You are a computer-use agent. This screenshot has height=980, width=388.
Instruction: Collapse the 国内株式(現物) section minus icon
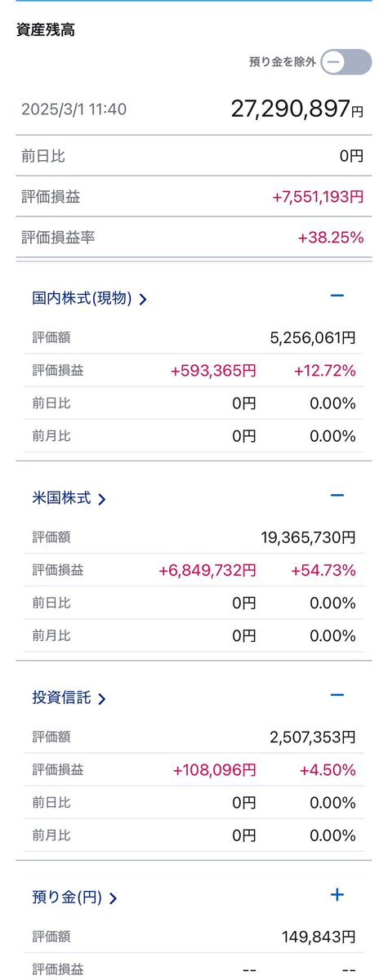tap(337, 296)
